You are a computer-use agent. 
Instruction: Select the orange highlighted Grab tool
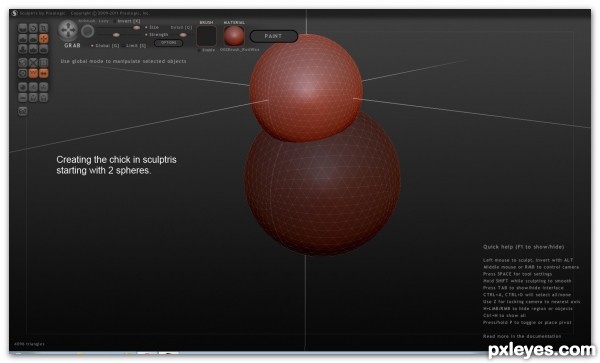click(44, 39)
